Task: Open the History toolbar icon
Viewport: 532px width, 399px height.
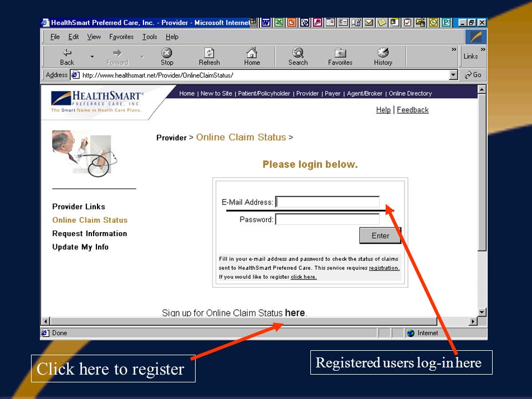Action: [x=383, y=53]
